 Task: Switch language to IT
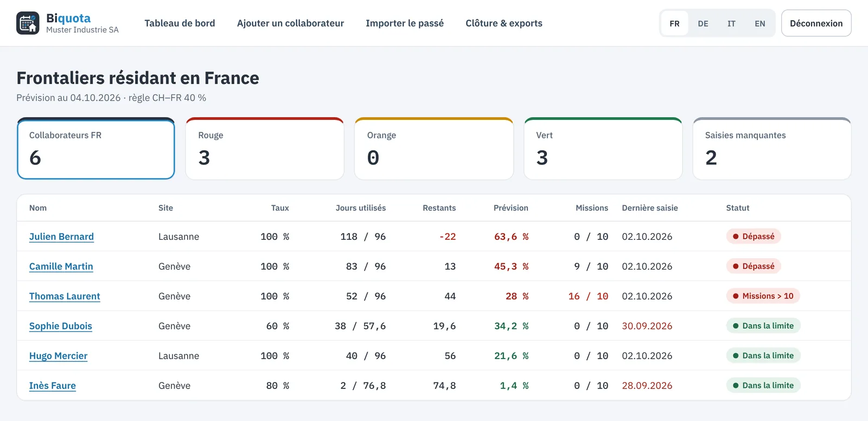coord(731,23)
